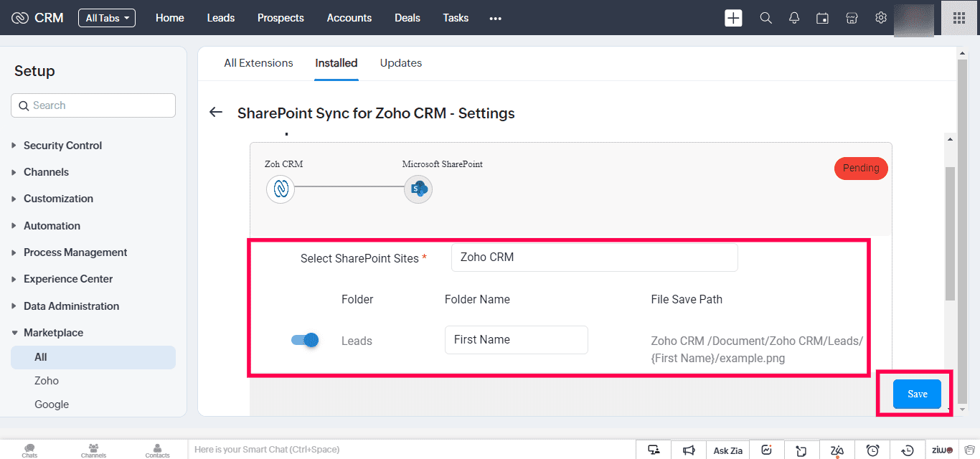Click the Ask Zia button

728,450
